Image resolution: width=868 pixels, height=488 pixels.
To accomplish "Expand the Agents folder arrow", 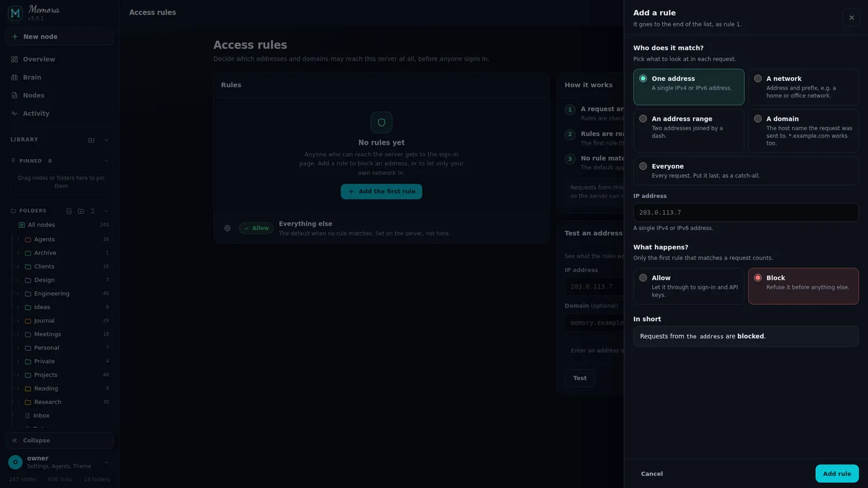I will [18, 239].
